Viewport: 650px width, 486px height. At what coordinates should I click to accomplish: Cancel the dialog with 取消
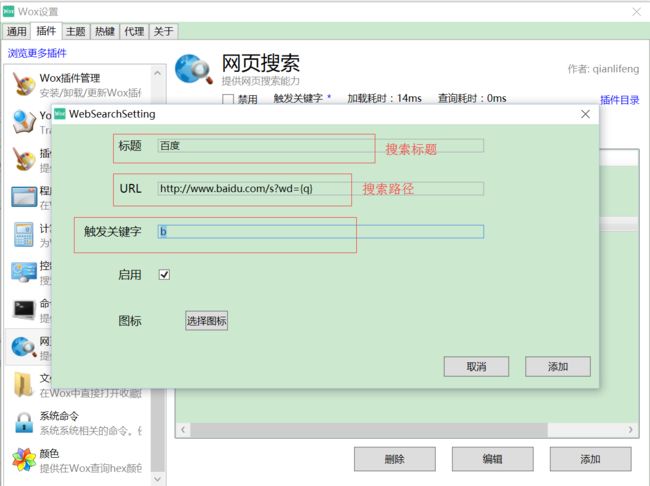[476, 367]
